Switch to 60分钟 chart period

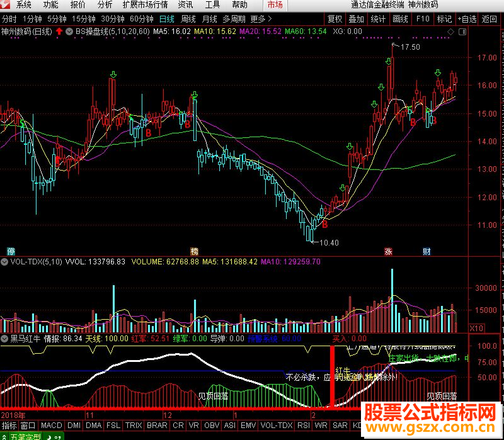tap(142, 20)
